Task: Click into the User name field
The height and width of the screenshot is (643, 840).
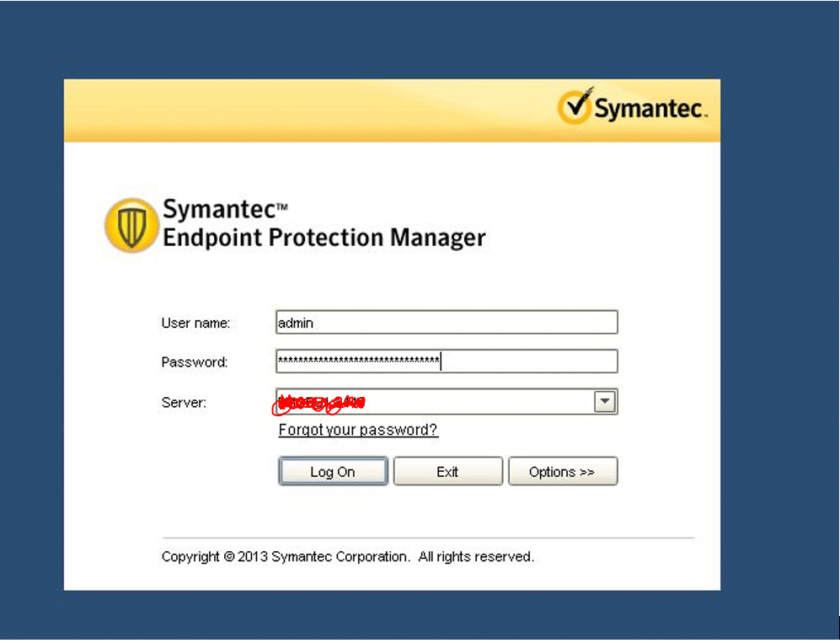Action: [447, 322]
